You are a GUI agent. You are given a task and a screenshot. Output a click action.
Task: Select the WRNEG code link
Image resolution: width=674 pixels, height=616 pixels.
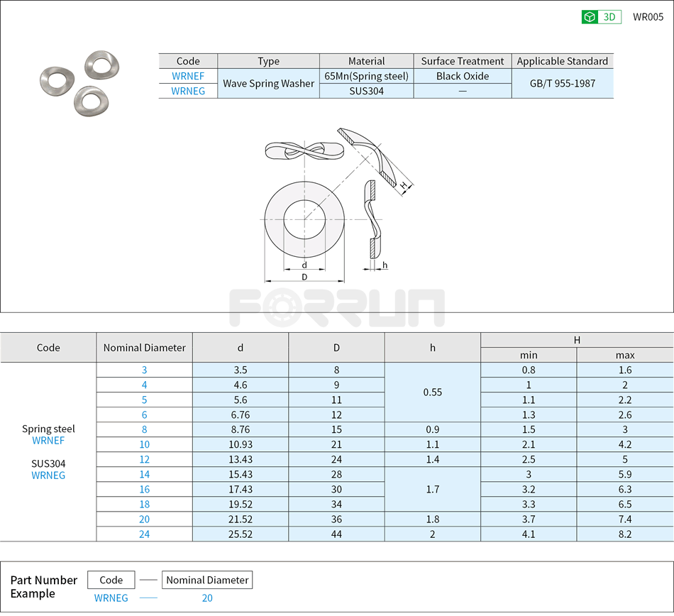[x=188, y=91]
